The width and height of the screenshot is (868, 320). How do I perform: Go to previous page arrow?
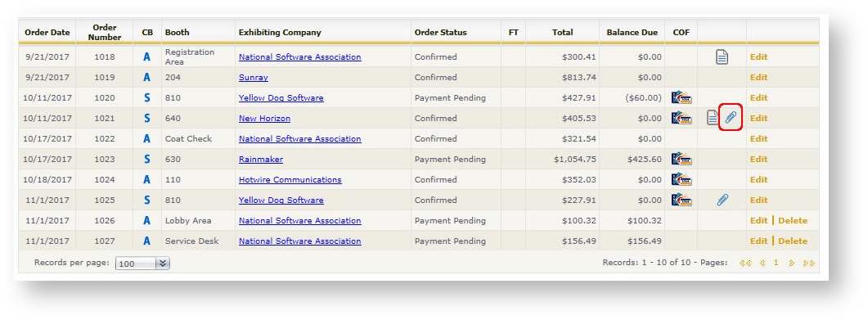coord(762,263)
